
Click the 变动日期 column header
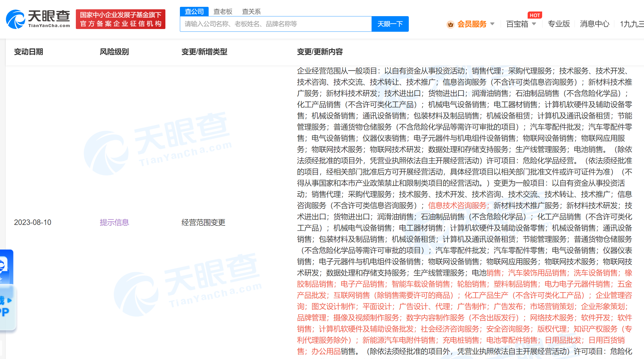tap(28, 52)
